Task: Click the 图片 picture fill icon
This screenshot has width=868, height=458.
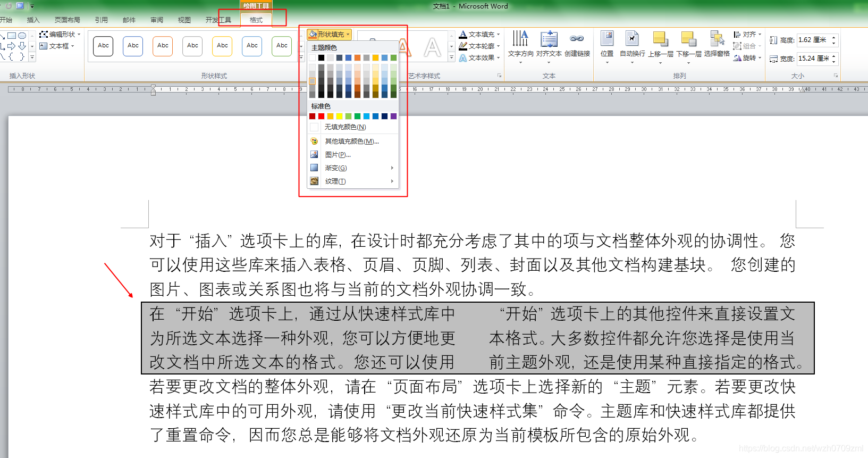Action: tap(314, 154)
